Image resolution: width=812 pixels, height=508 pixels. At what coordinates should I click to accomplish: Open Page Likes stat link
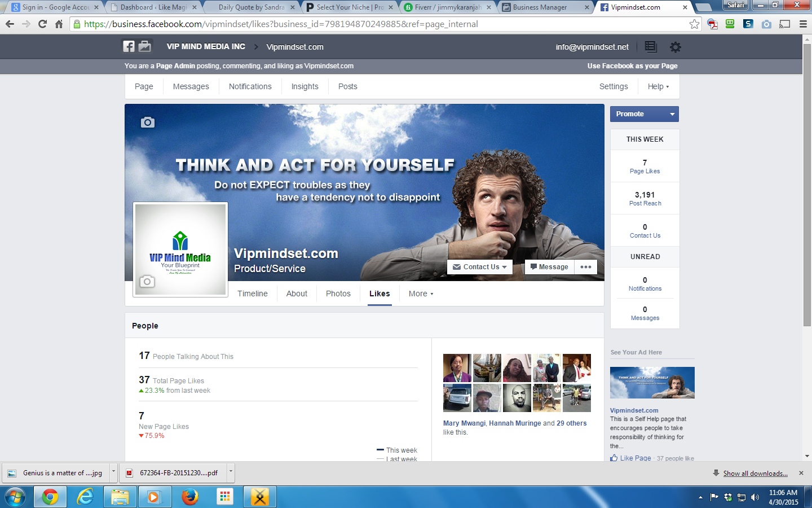645,167
